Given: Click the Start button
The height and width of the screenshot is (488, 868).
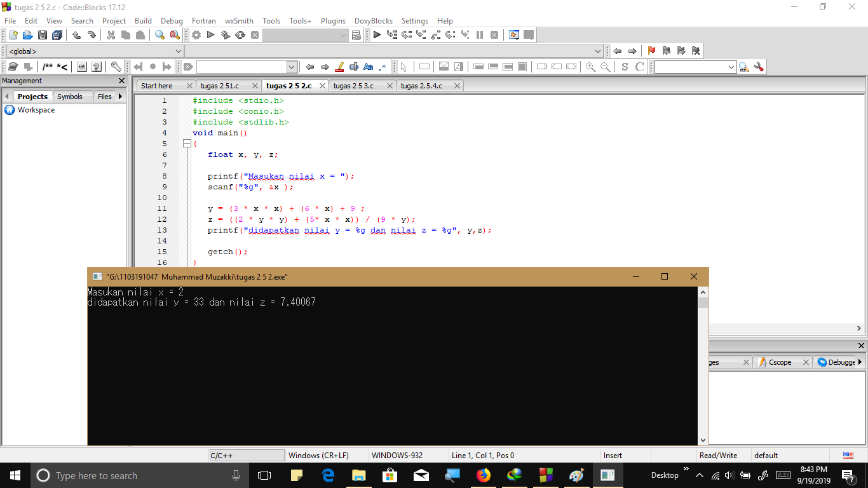Looking at the screenshot, I should 15,475.
